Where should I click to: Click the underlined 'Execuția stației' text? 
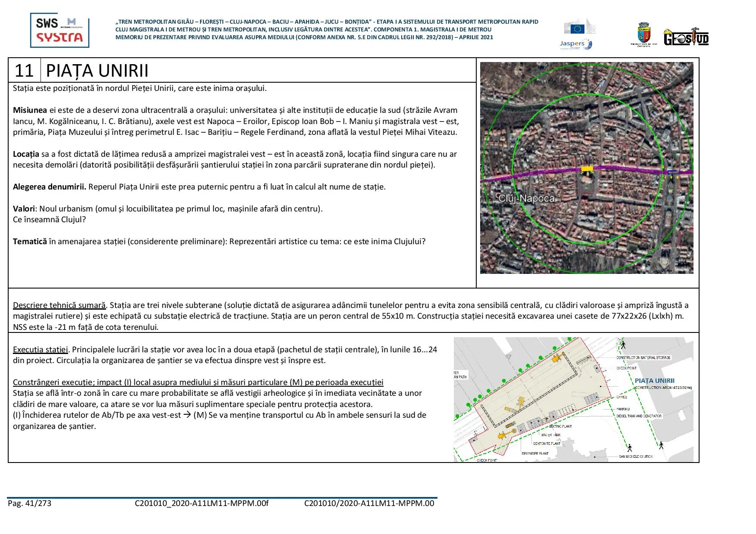tap(41, 350)
